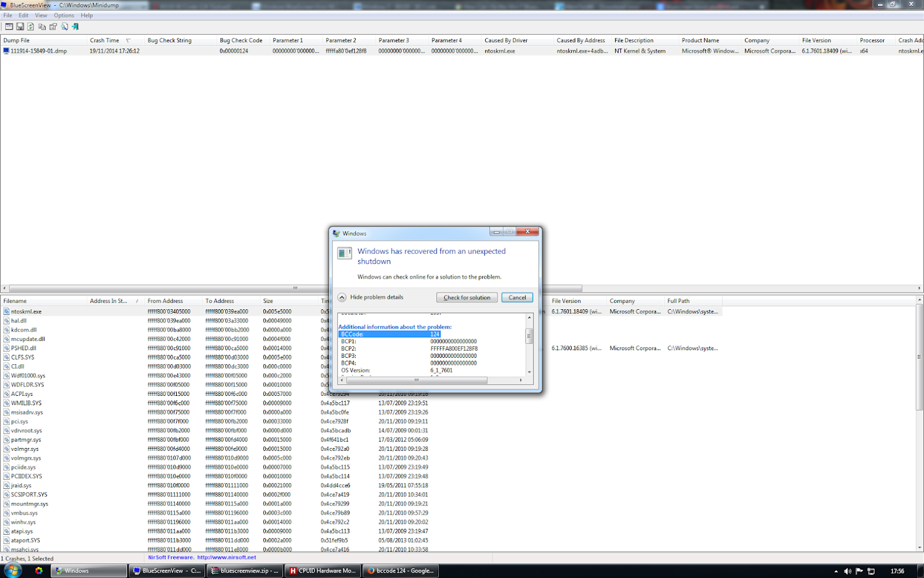
Task: Switch to bccode 124 Google Firefox taskbar button
Action: coord(400,570)
